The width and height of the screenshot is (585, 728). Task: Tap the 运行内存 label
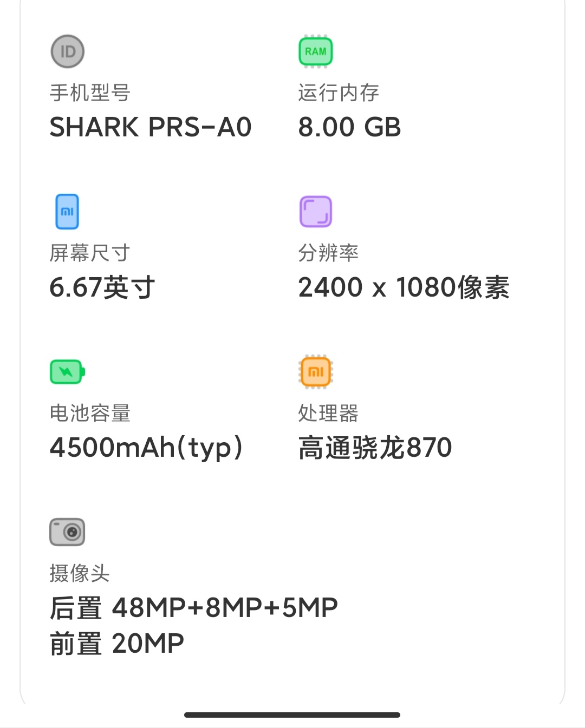click(339, 93)
